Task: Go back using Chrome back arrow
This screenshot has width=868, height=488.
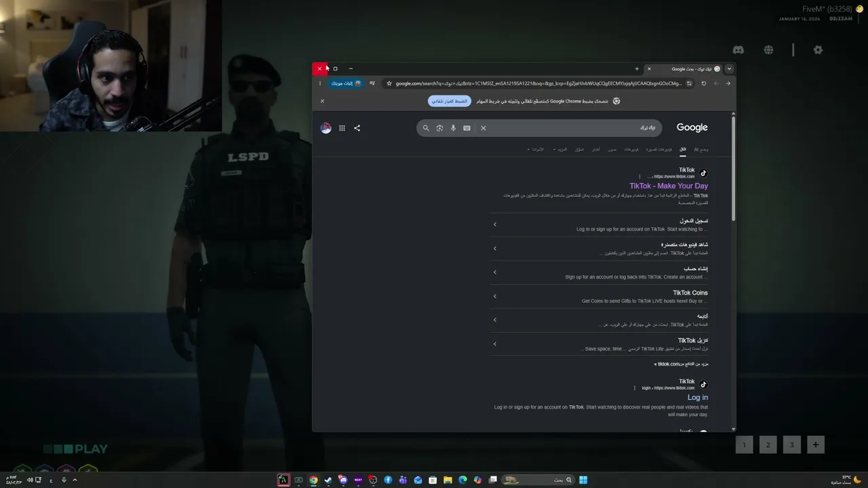Action: [x=728, y=83]
